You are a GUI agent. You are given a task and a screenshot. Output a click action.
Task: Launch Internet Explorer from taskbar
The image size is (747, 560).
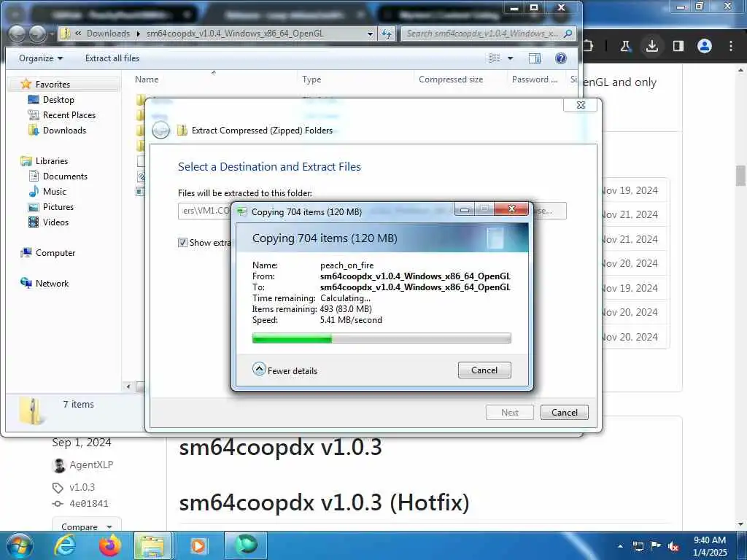(x=65, y=545)
